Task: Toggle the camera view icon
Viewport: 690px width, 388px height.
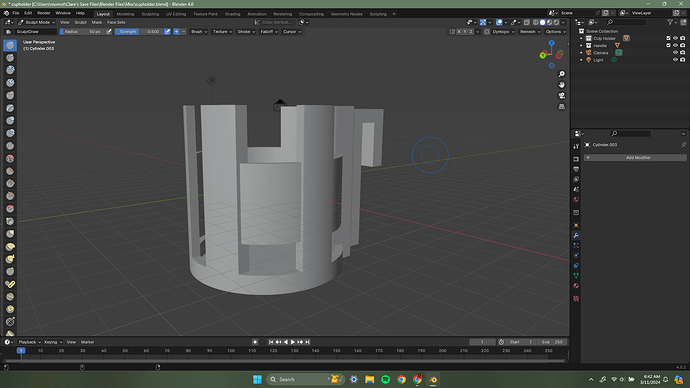Action: coord(562,95)
